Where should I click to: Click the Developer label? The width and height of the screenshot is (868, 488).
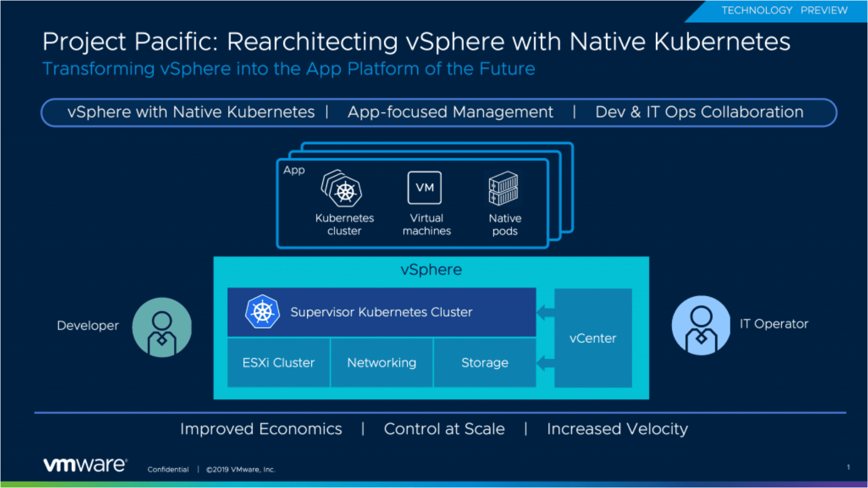click(x=88, y=325)
